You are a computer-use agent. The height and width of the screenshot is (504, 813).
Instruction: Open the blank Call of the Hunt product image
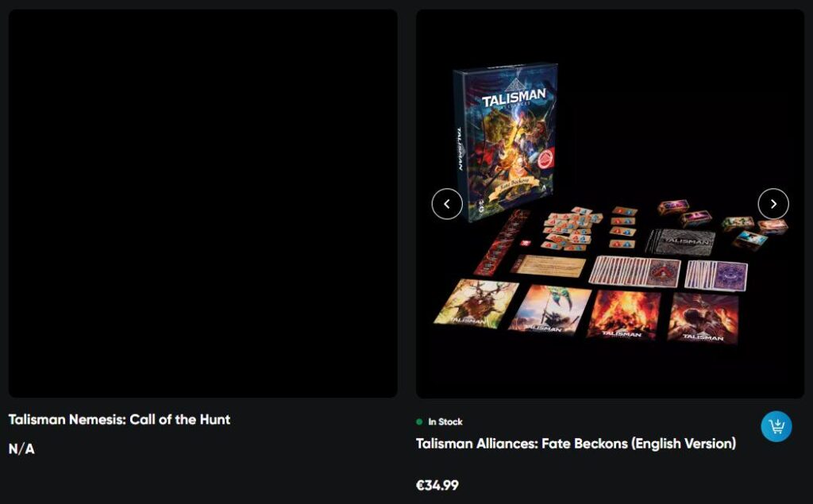pos(203,204)
